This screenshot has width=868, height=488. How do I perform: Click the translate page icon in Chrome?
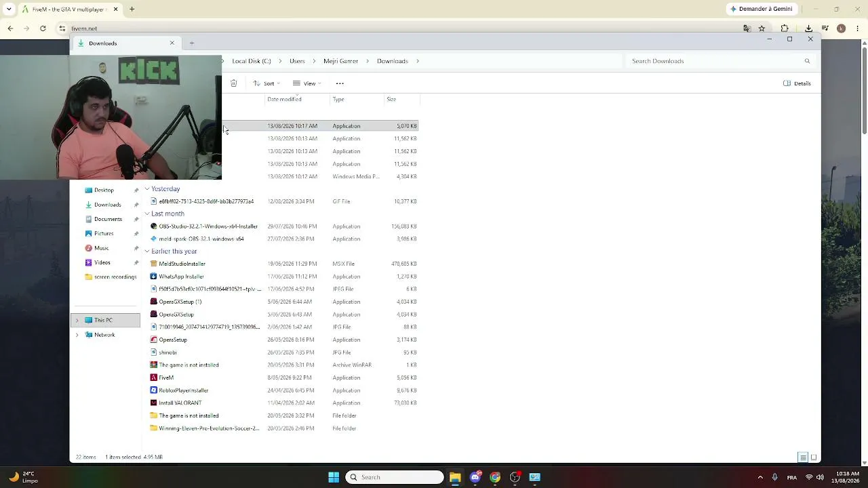[747, 28]
